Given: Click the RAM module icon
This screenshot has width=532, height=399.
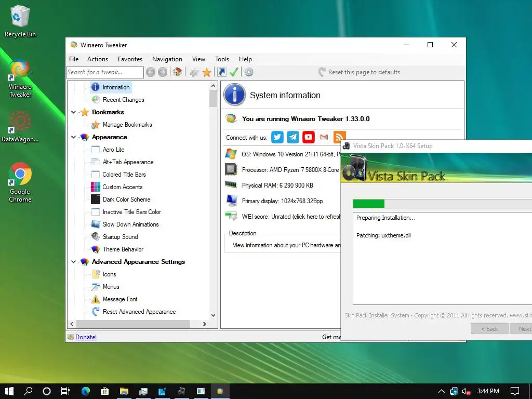Looking at the screenshot, I should (231, 184).
